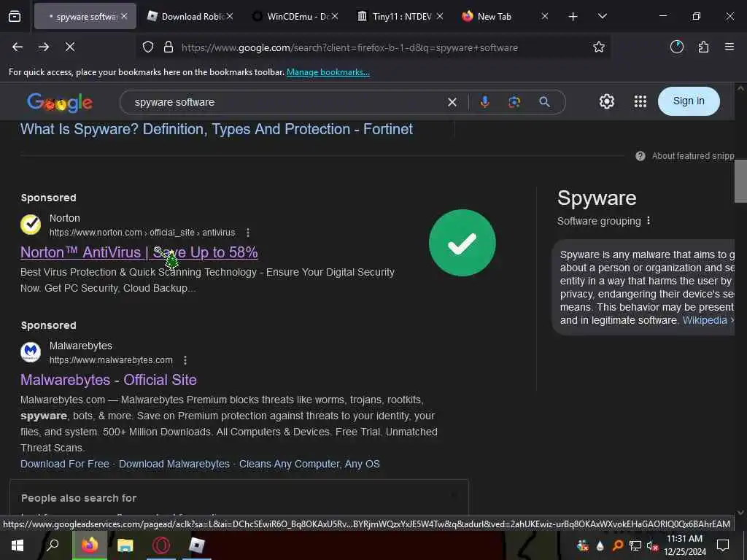
Task: Click the Firefox address bar URL
Action: pyautogui.click(x=349, y=47)
